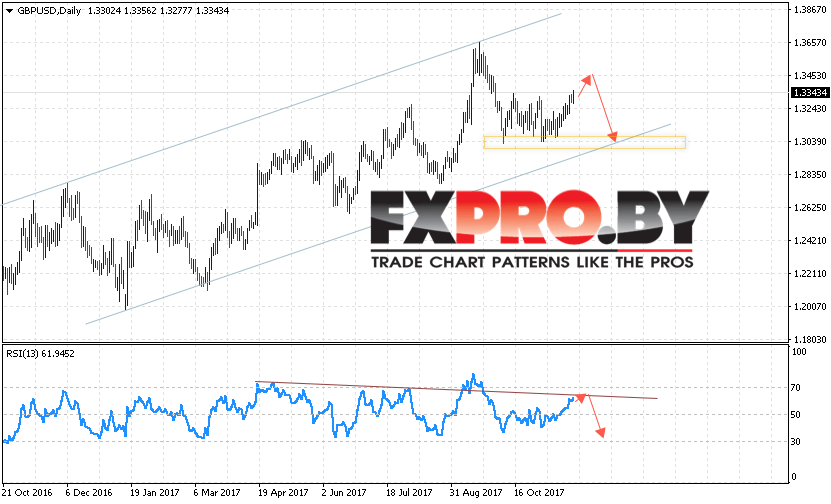
Task: Click the 1.18030 price axis label
Action: click(810, 339)
